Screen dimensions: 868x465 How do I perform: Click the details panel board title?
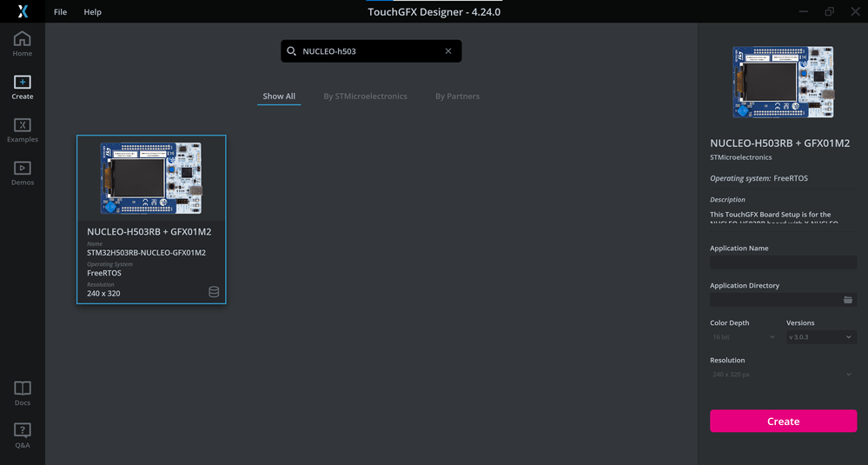[x=780, y=143]
